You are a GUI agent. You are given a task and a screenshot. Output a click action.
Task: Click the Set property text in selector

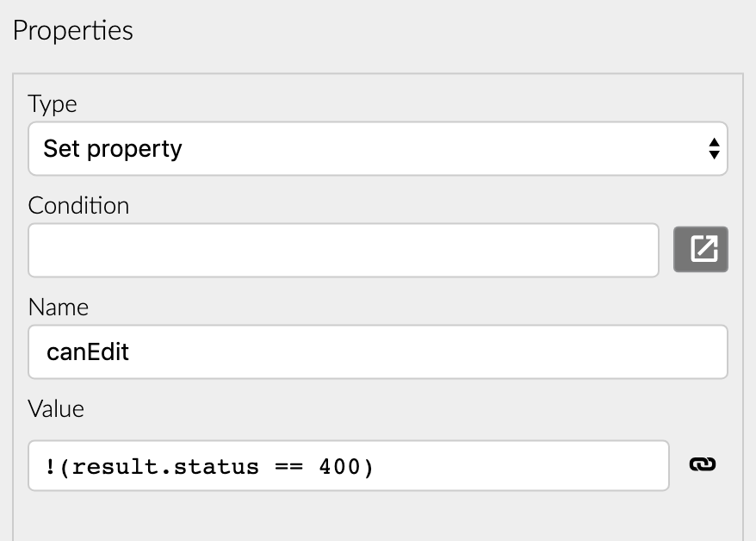pos(113,148)
